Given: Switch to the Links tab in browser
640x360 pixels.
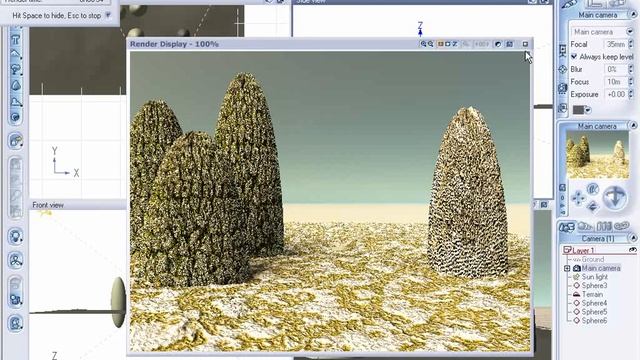Looking at the screenshot, I should point(621,227).
